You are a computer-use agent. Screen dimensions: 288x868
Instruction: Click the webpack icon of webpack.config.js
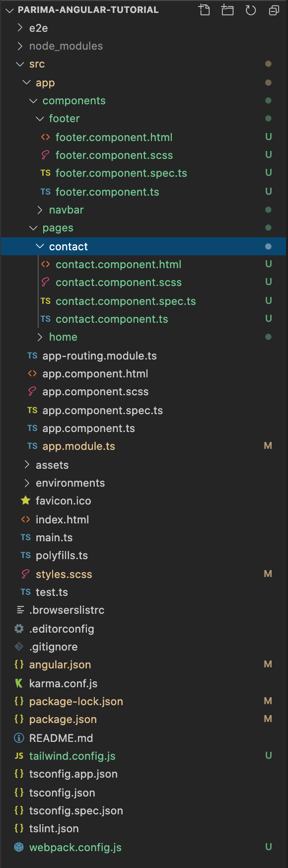19,847
